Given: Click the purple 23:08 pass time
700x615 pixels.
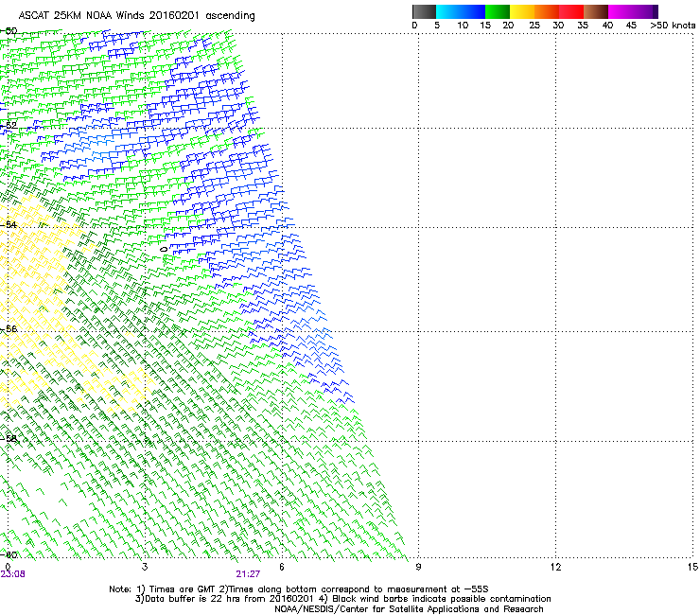Looking at the screenshot, I should (x=13, y=574).
